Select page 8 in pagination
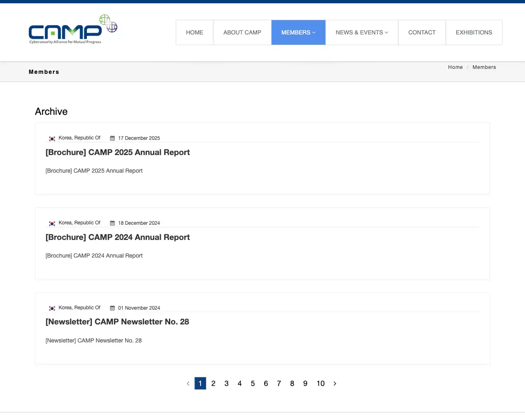Image resolution: width=525 pixels, height=420 pixels. [292, 383]
